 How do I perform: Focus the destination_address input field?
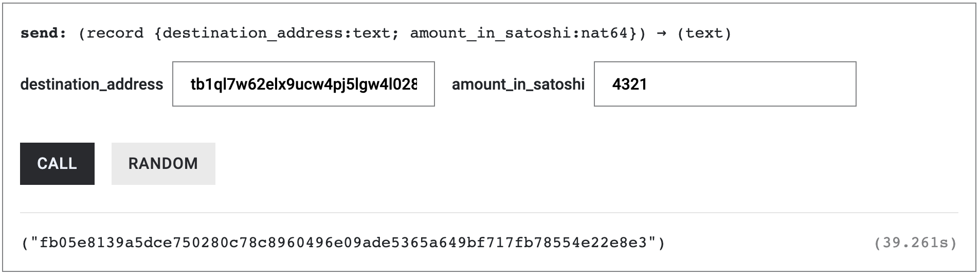303,84
